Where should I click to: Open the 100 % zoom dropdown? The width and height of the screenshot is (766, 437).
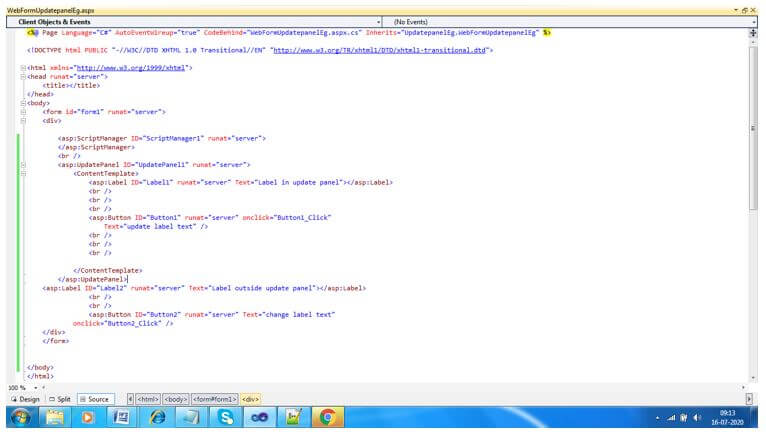36,388
